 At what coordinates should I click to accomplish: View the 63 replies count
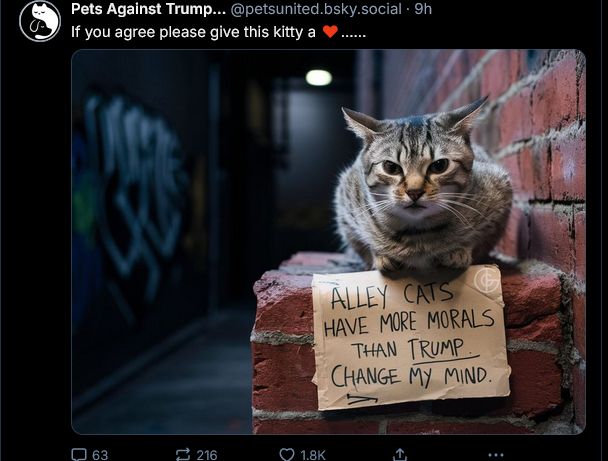[100, 455]
